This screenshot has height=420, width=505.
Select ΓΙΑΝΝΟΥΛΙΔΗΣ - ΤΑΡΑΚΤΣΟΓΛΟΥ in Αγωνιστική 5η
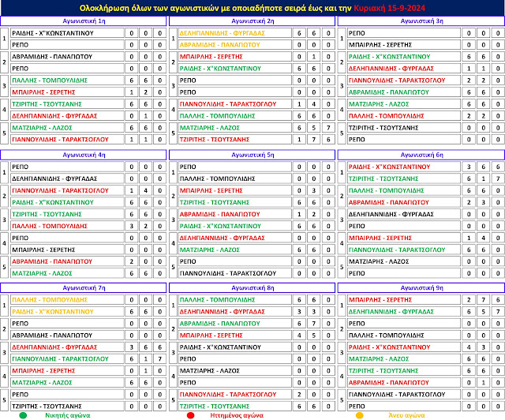pyautogui.click(x=235, y=273)
